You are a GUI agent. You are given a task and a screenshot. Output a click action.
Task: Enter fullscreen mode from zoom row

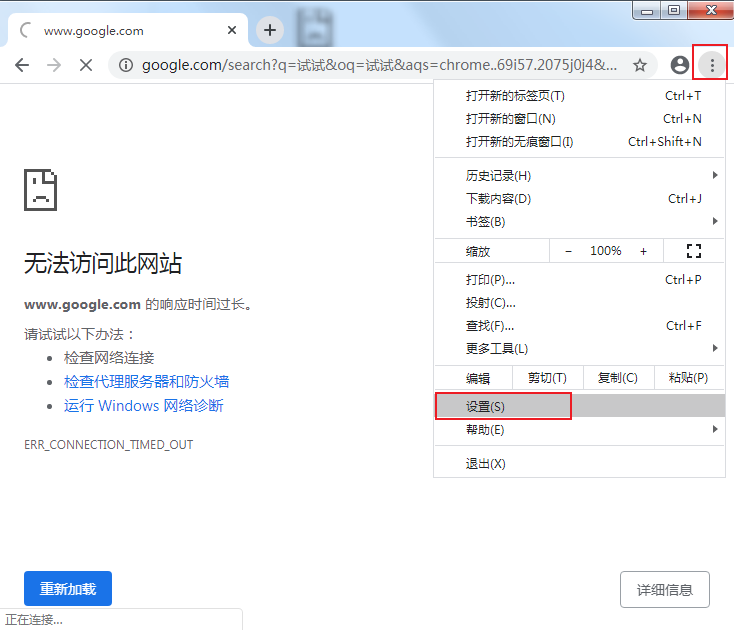[x=694, y=251]
